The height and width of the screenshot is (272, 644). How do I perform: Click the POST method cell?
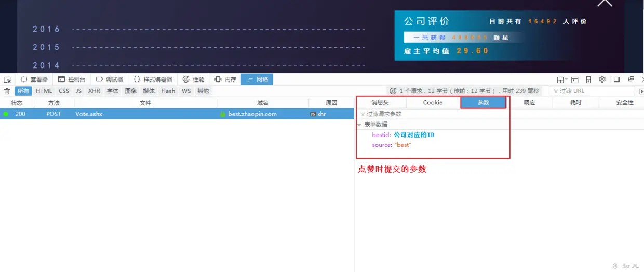(x=53, y=114)
